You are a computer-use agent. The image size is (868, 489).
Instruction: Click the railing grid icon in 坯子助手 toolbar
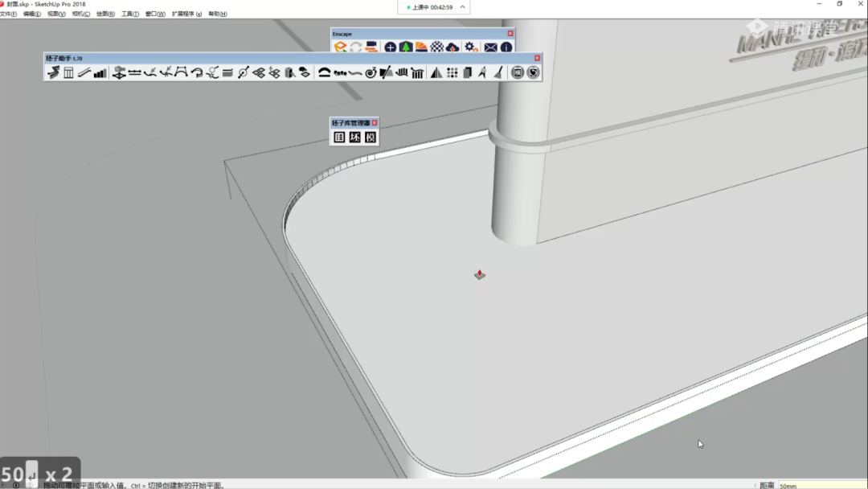[x=68, y=72]
